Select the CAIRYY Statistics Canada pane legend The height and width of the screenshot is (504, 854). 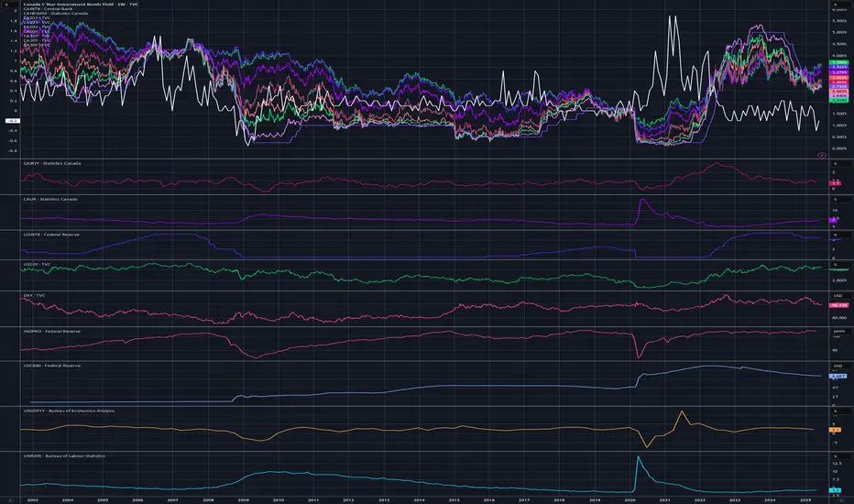(x=51, y=163)
